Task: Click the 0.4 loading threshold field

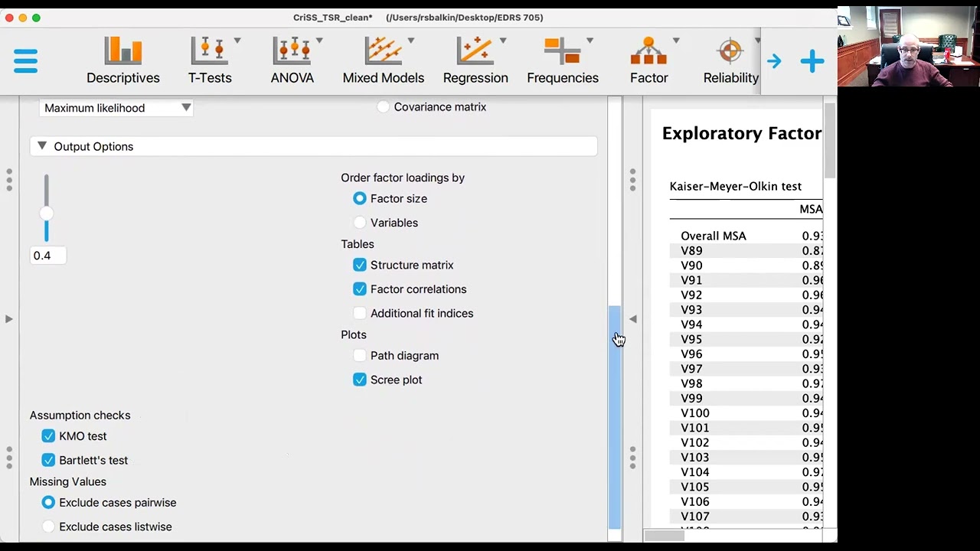Action: click(48, 256)
